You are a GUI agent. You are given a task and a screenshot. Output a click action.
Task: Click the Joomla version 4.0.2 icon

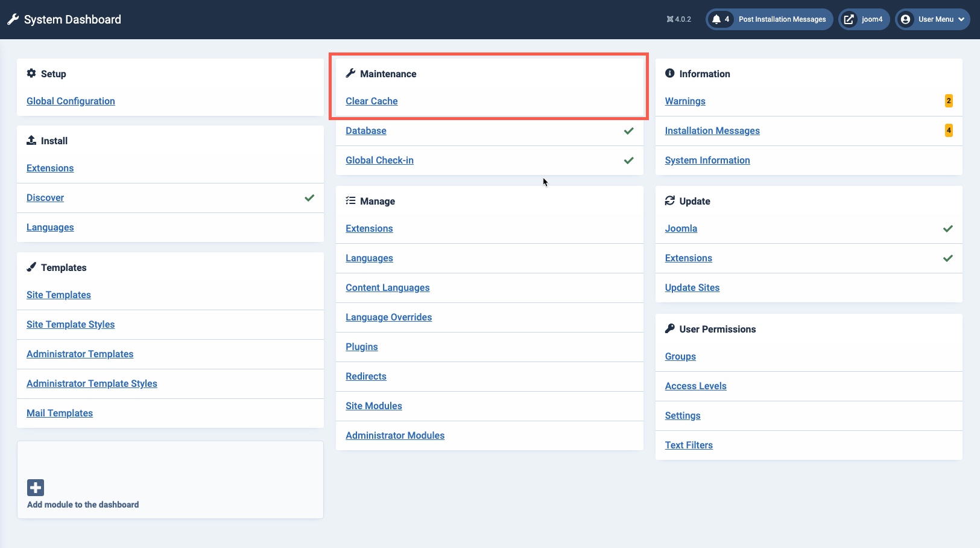click(670, 19)
